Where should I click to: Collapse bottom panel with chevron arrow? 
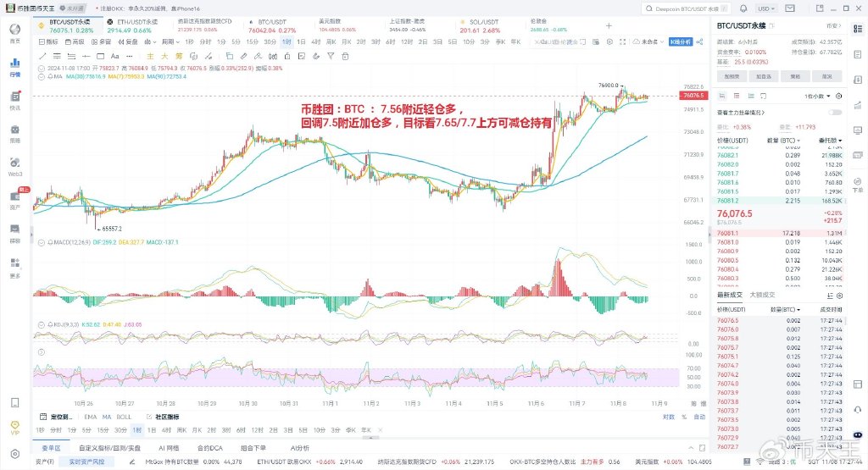coord(690,448)
